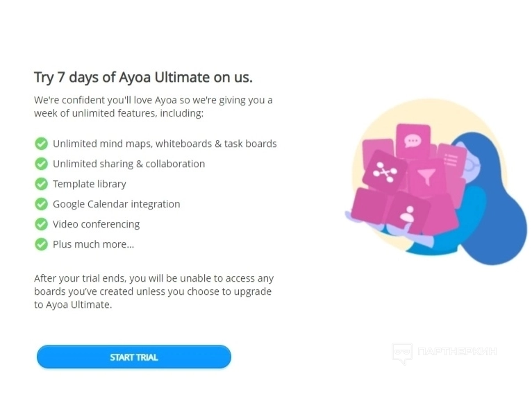
Task: Click the document list tile icon
Action: (451, 159)
